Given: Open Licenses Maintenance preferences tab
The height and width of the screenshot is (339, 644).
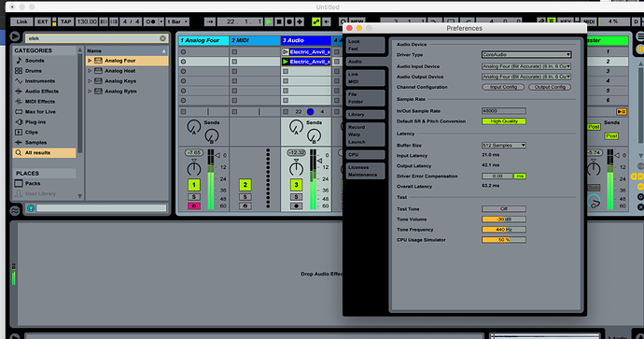Looking at the screenshot, I should [x=365, y=171].
